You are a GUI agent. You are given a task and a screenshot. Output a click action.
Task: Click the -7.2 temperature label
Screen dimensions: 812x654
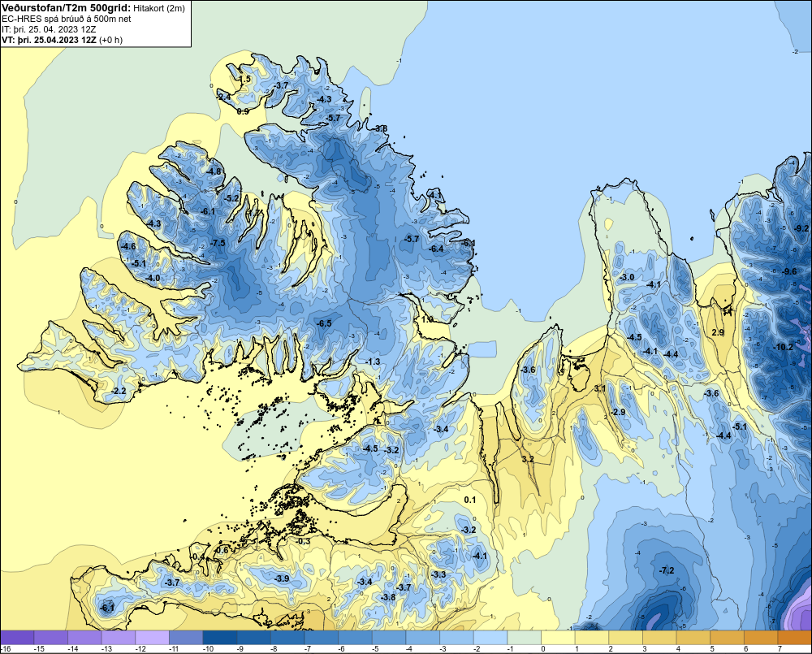(x=667, y=570)
